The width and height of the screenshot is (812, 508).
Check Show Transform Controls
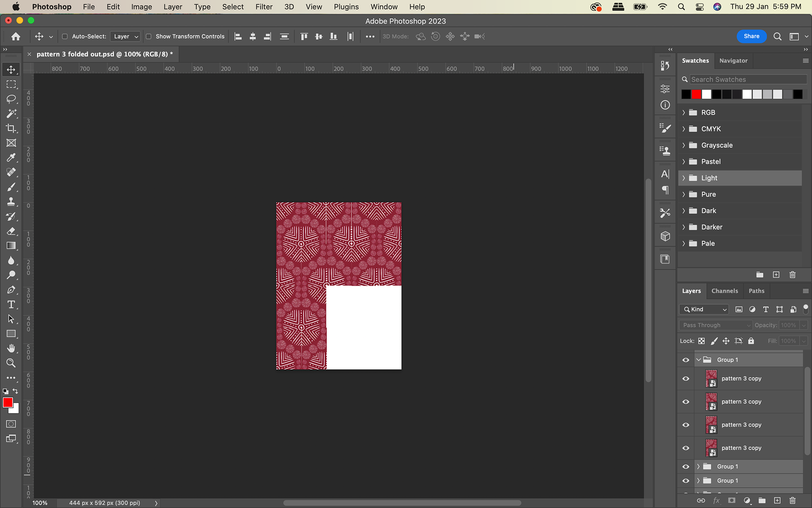[x=148, y=36]
